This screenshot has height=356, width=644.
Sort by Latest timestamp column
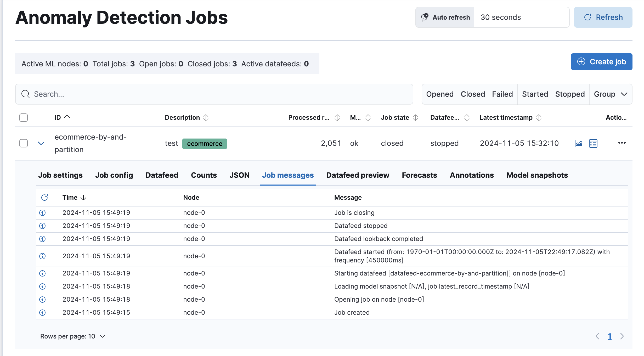click(x=510, y=118)
